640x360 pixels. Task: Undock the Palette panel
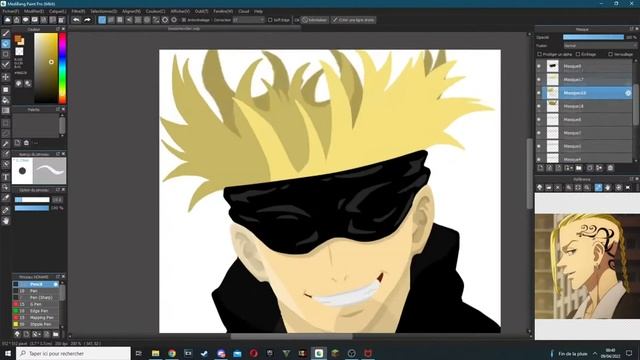(x=58, y=109)
